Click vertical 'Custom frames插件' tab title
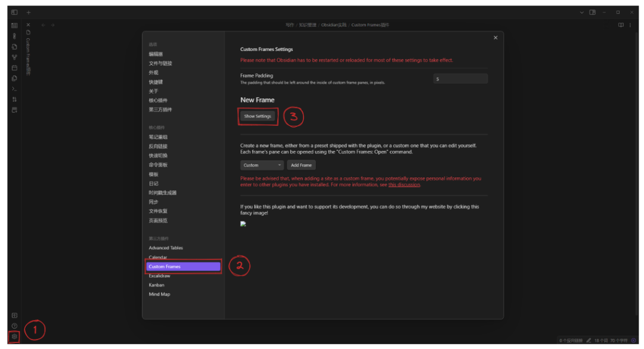The image size is (644, 349). pyautogui.click(x=29, y=56)
